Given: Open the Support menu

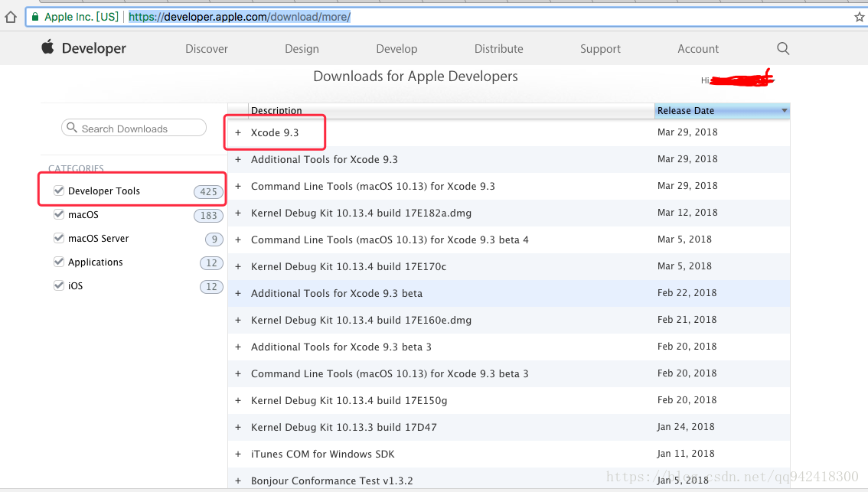Looking at the screenshot, I should click(x=600, y=49).
